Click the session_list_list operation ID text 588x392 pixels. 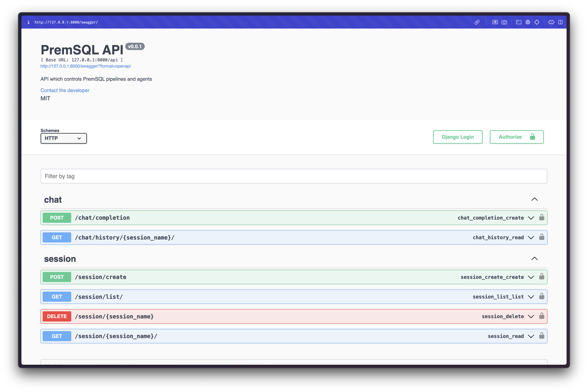click(x=498, y=297)
